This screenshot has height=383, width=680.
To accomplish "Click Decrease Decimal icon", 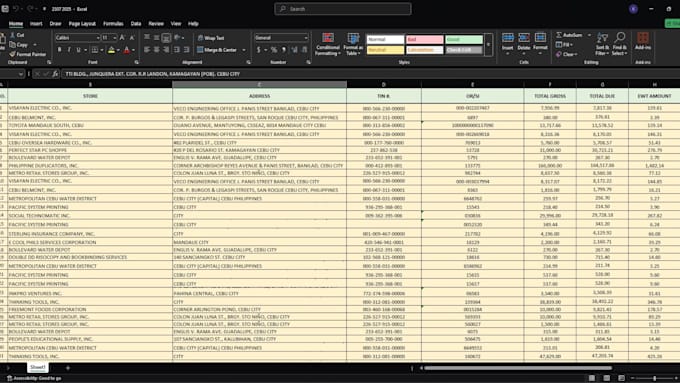I will (304, 50).
